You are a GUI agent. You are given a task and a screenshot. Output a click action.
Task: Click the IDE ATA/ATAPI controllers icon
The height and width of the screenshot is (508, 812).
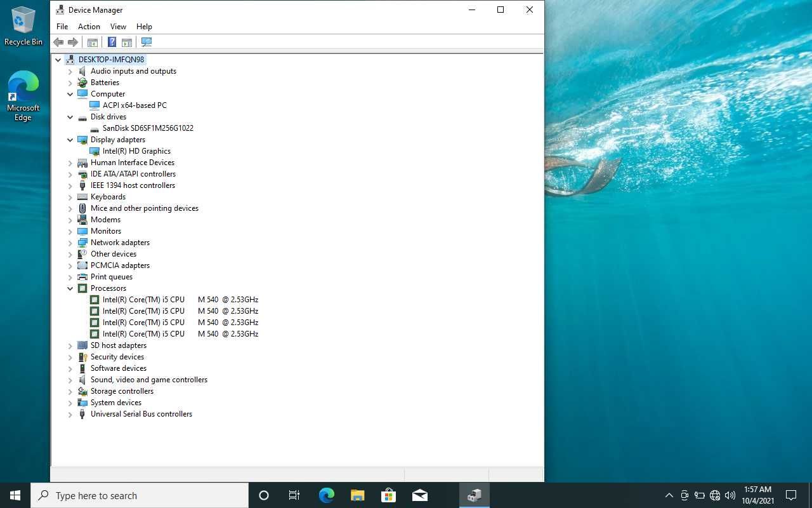click(x=82, y=174)
